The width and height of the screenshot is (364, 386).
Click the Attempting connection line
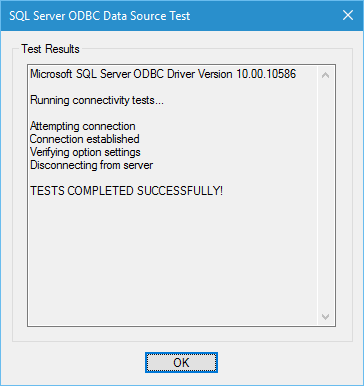coord(83,126)
